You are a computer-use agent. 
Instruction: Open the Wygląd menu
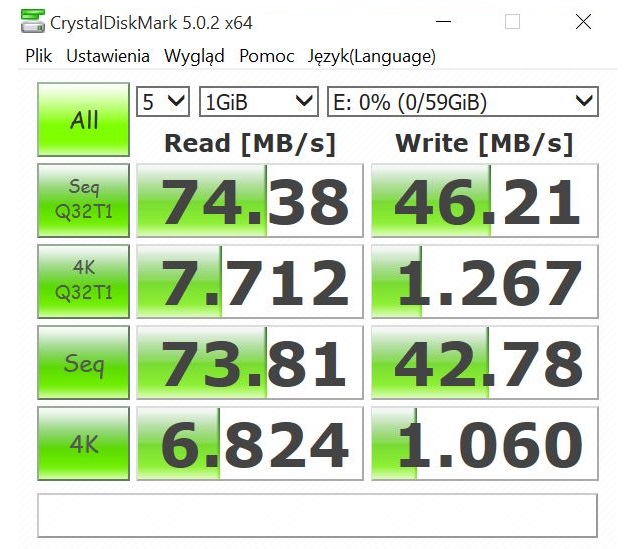tap(194, 56)
